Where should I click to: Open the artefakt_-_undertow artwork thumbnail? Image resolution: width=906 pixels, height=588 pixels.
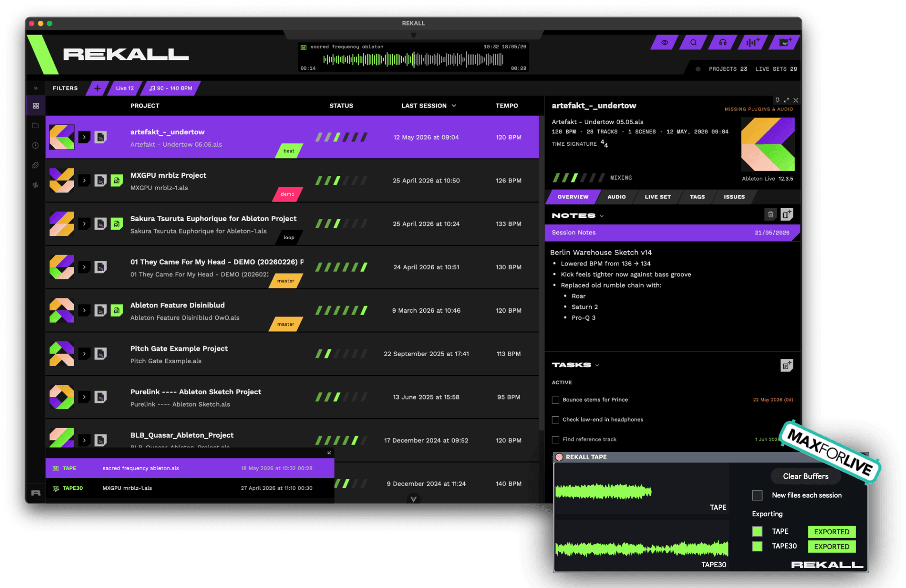[x=62, y=137]
